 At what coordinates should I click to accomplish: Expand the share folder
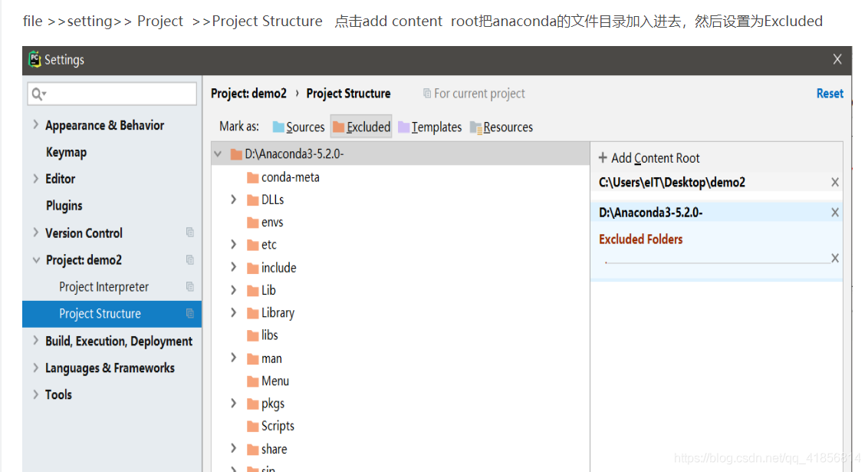click(x=234, y=449)
